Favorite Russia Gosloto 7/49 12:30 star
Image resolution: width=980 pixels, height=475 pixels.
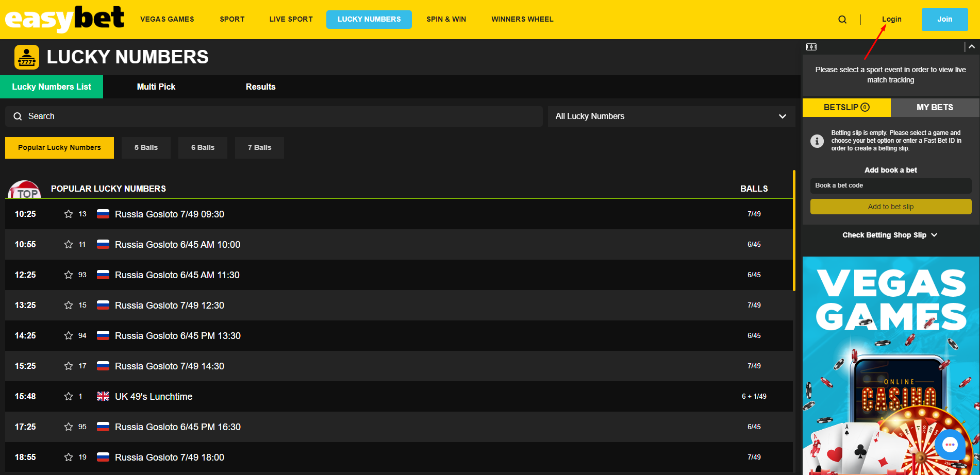click(x=69, y=305)
